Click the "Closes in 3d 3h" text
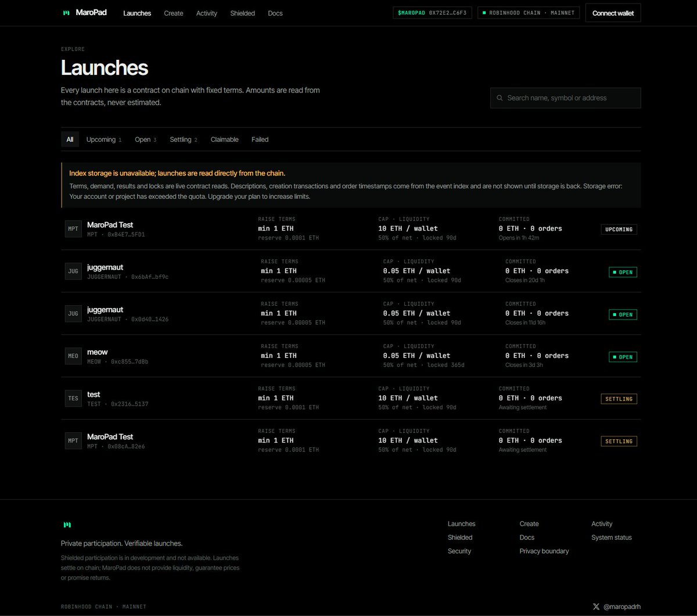697x616 pixels. tap(524, 366)
